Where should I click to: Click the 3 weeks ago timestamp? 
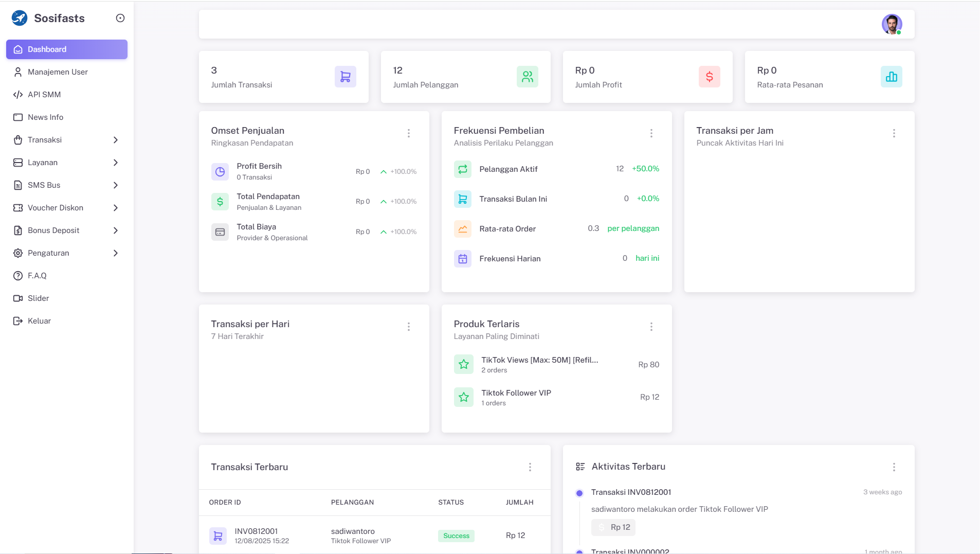tap(882, 492)
